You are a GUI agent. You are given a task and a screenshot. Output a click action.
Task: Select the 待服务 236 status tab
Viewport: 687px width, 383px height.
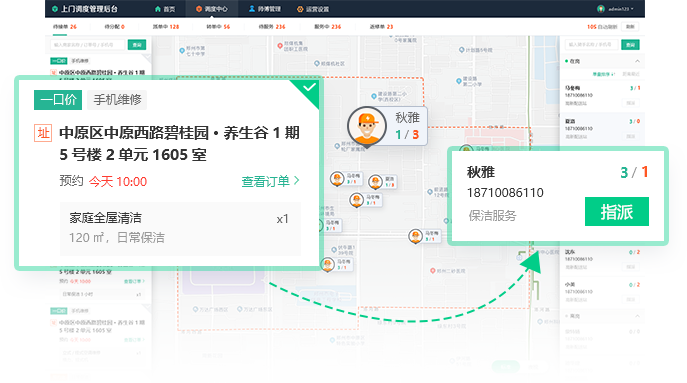click(x=272, y=27)
